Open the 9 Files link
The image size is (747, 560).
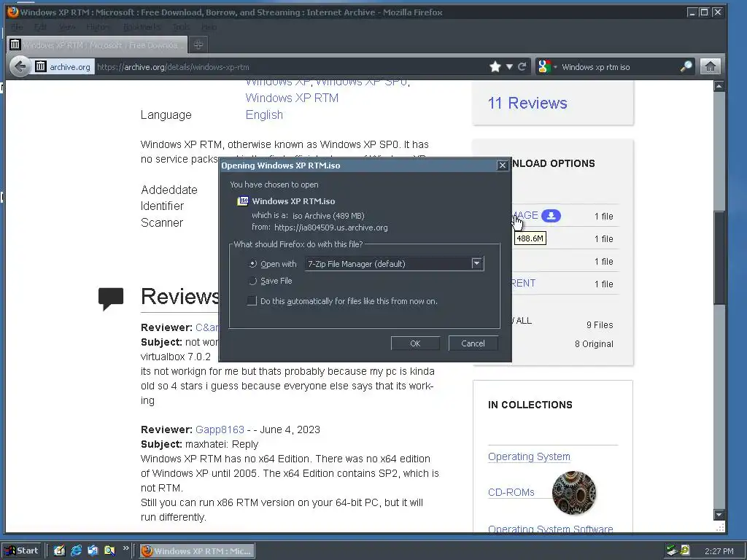[600, 324]
